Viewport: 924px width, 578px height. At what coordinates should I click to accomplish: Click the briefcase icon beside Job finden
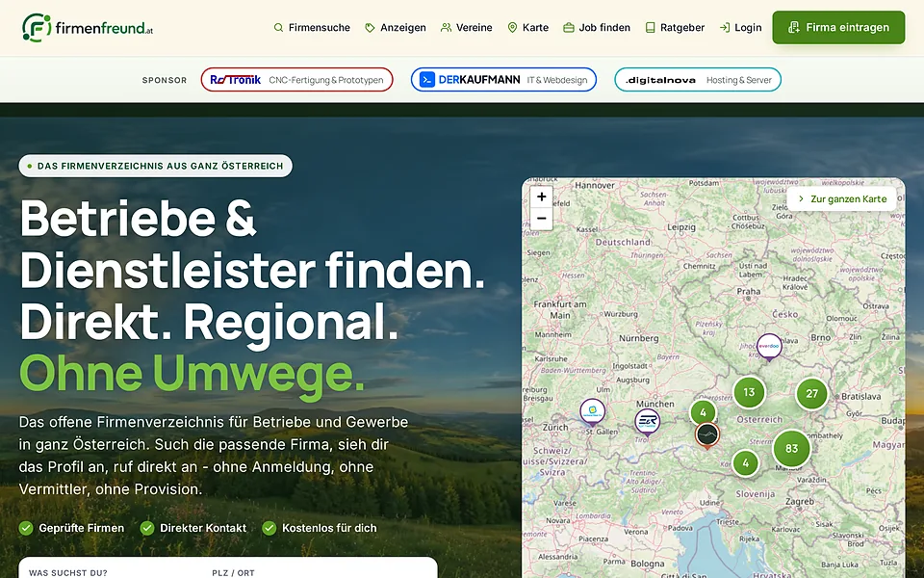click(569, 28)
